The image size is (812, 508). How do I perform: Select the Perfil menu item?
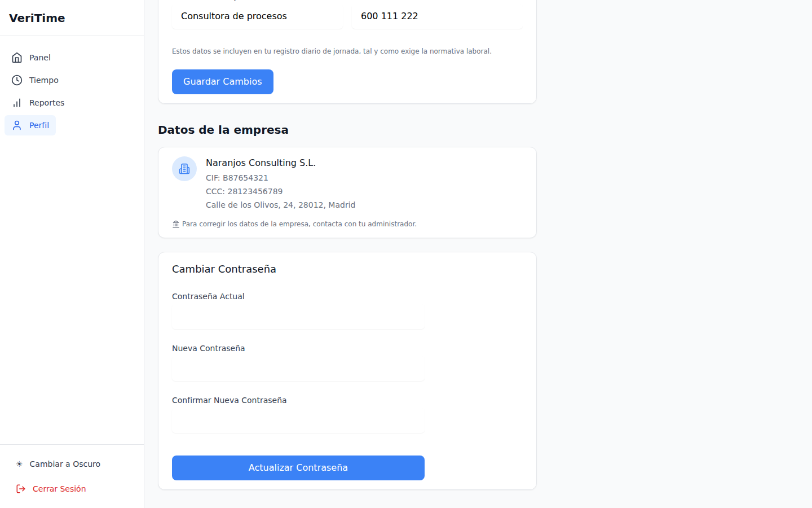point(30,125)
